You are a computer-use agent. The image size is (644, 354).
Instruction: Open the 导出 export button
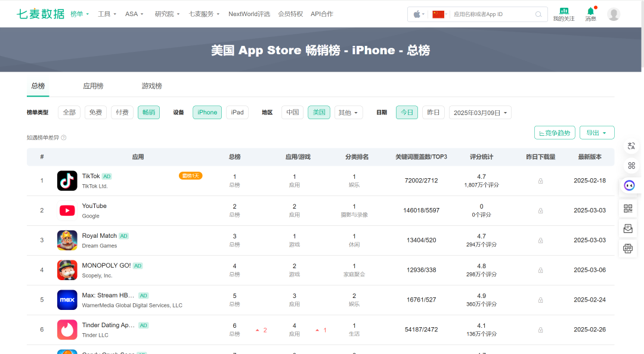tap(597, 133)
